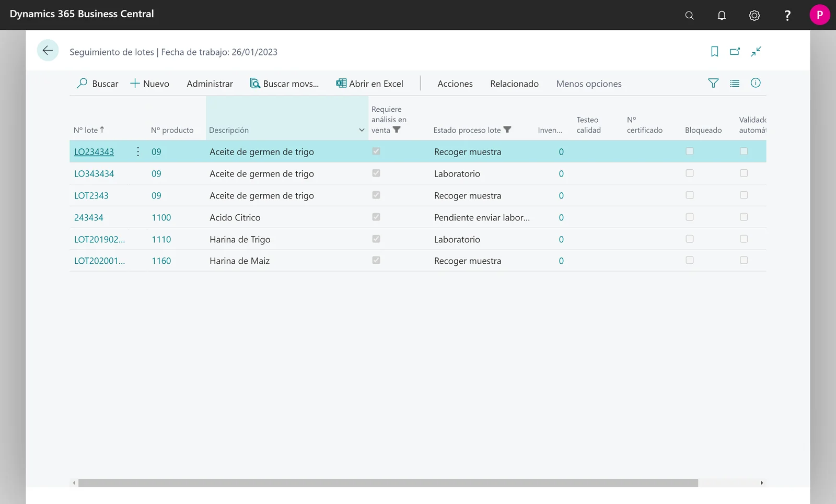Open lot link LOT2343
The width and height of the screenshot is (836, 504).
click(91, 195)
